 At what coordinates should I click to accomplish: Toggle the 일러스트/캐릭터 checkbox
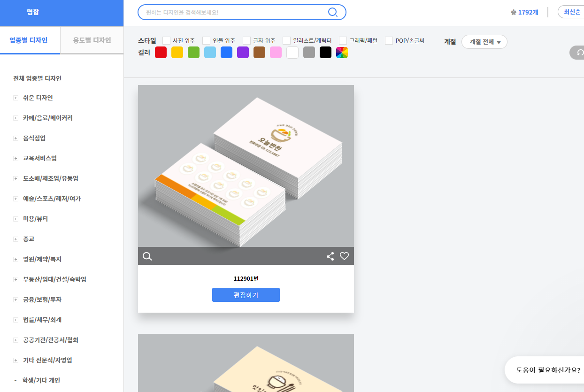(286, 41)
